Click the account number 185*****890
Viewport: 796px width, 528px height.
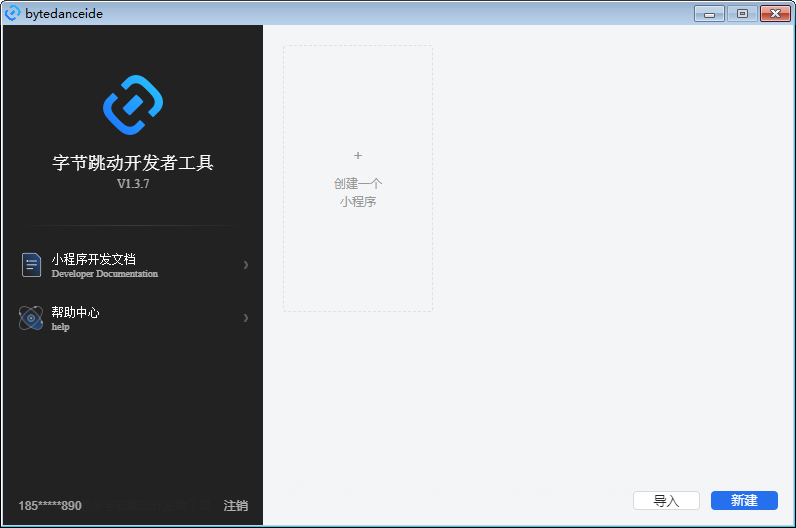point(50,506)
